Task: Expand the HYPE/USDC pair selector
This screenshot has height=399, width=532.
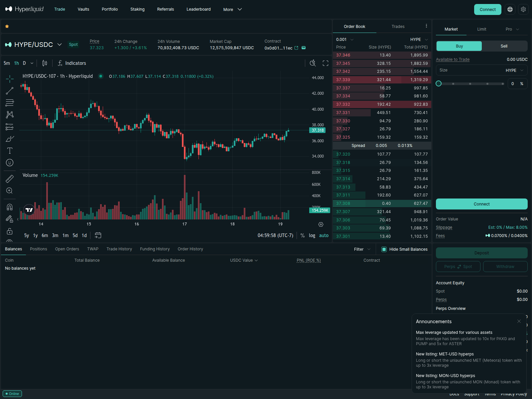Action: pos(60,45)
